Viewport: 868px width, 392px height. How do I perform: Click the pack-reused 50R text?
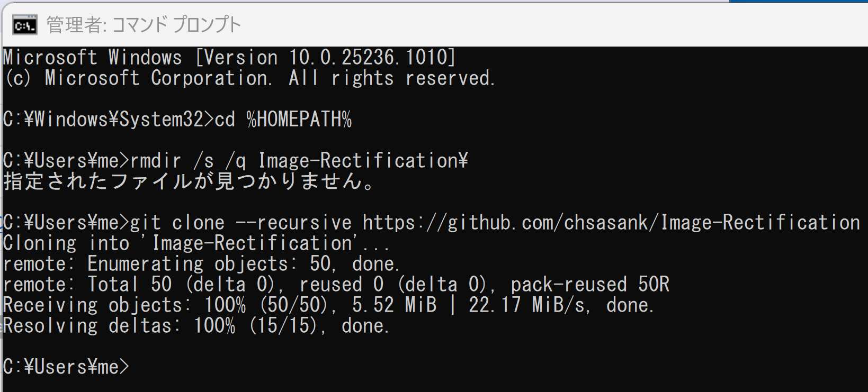pos(590,285)
